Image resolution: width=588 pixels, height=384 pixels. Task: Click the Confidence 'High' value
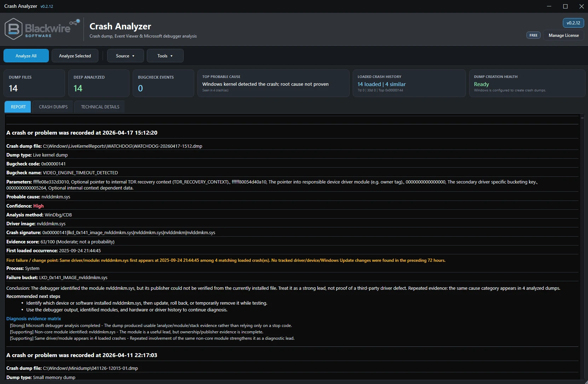coord(39,206)
